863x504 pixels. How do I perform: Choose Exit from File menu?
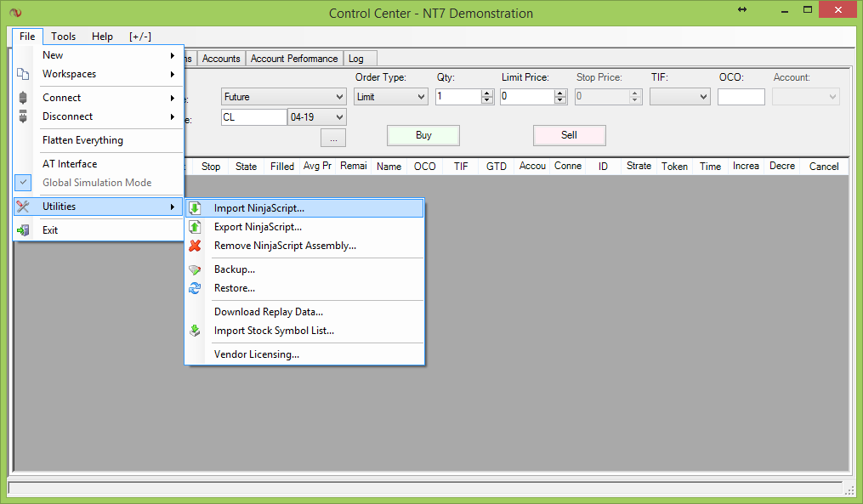click(98, 230)
